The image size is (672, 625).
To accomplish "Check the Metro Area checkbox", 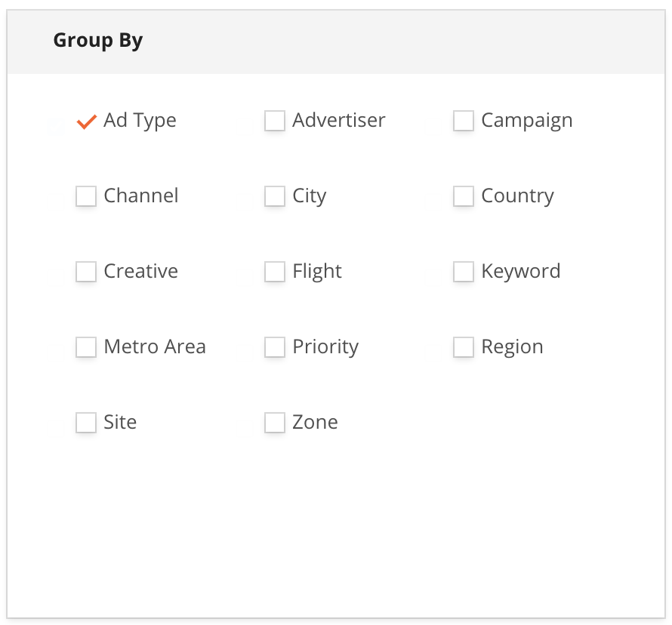I will tap(86, 347).
